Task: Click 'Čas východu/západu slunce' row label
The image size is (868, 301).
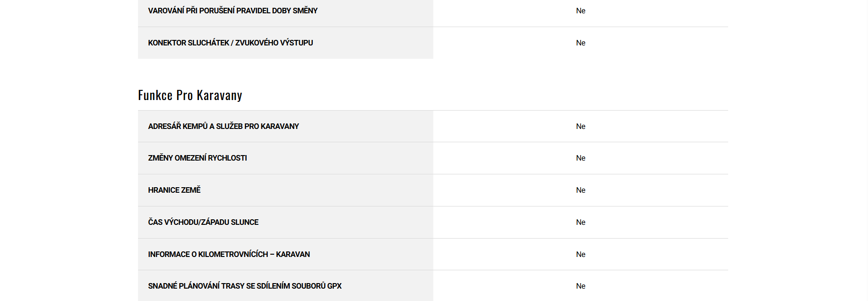Action: [x=203, y=222]
